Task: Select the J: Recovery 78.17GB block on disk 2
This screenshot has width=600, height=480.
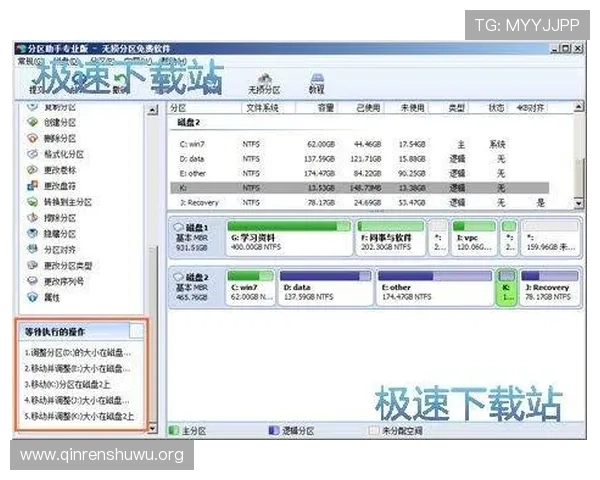Action: coord(550,287)
